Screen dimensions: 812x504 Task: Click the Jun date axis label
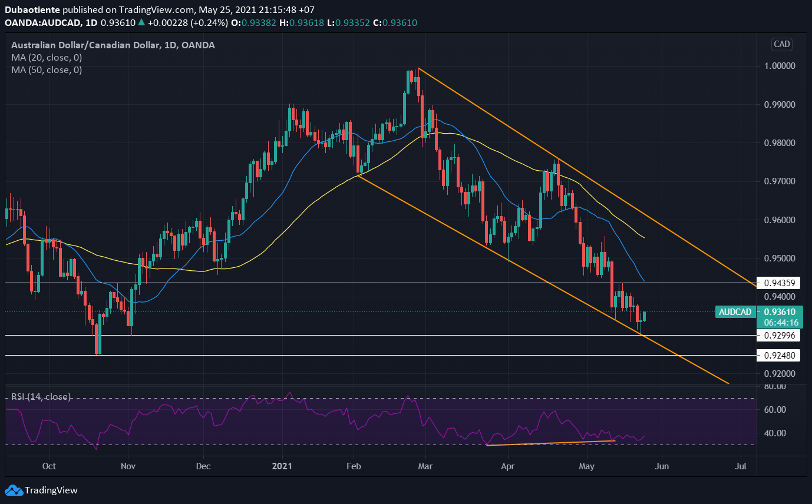pos(662,466)
